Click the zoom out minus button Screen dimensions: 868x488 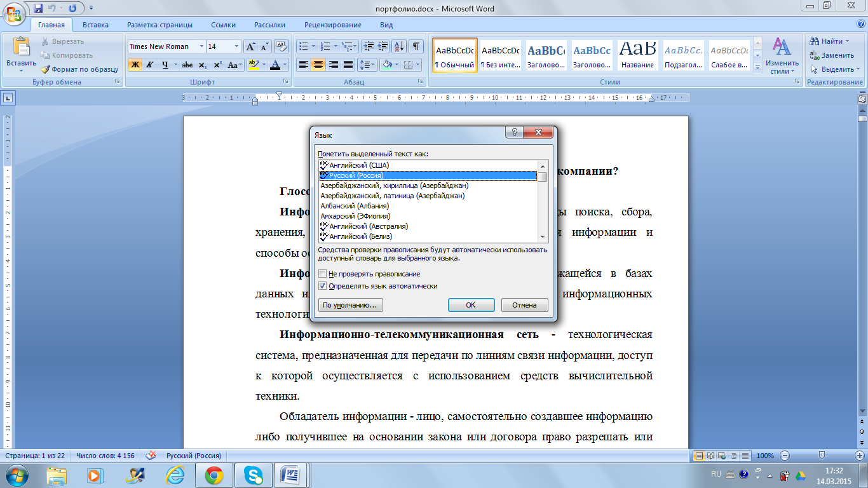(x=785, y=456)
